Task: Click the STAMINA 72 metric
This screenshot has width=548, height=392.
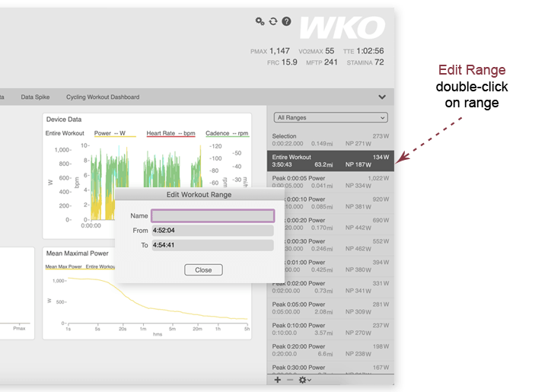Action: point(365,62)
